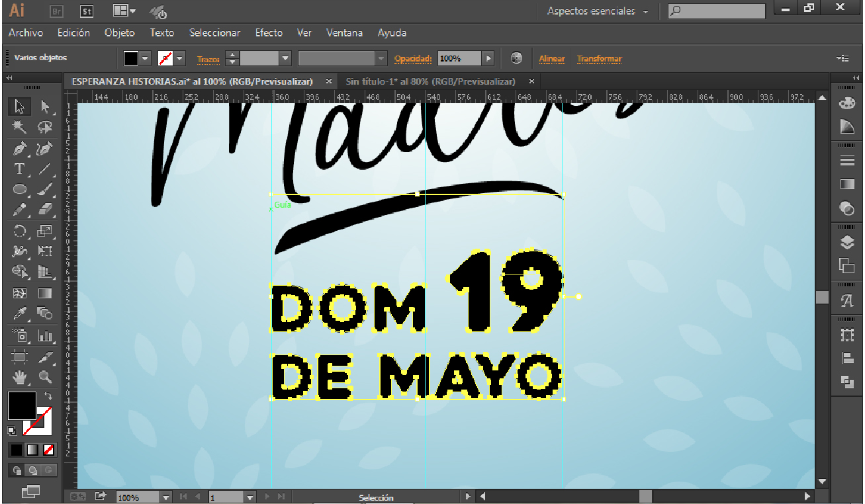Screen dimensions: 865x504
Task: Select the Width/Warp tool
Action: coord(20,251)
